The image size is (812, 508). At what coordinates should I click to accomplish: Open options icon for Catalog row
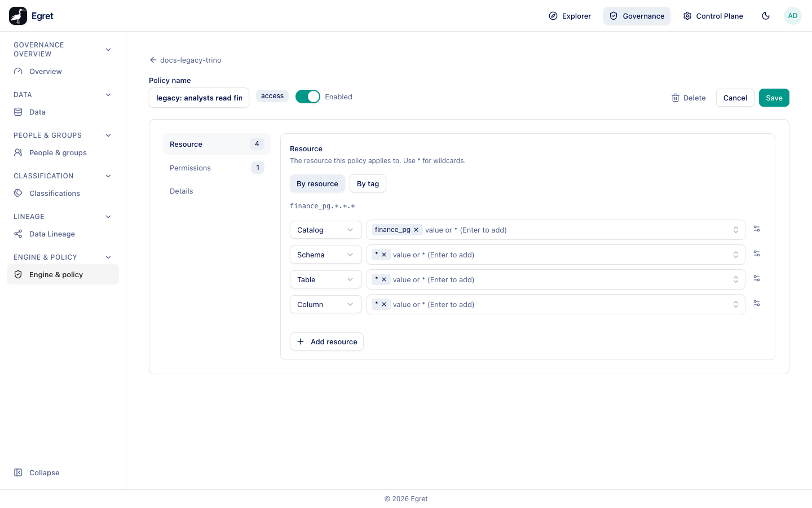(x=757, y=229)
